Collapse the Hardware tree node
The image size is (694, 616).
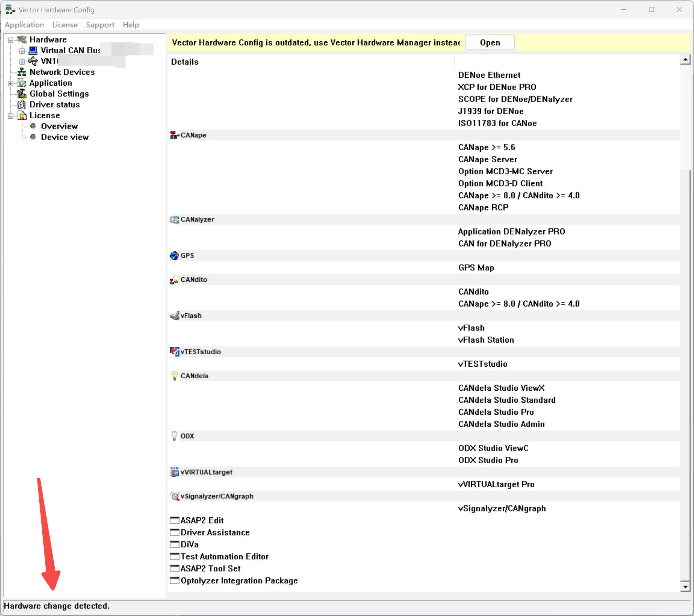[11, 40]
